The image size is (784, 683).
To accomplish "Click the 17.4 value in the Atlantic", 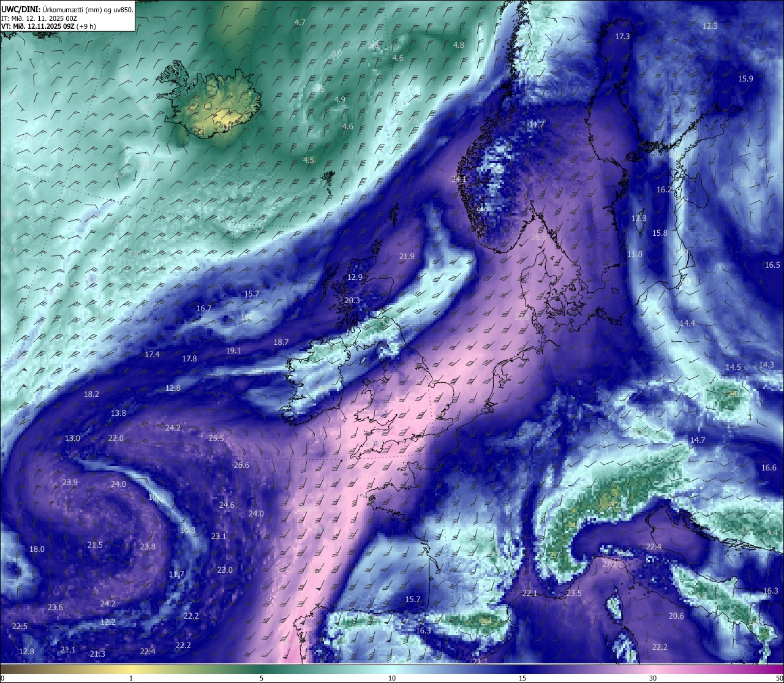I will click(x=152, y=355).
